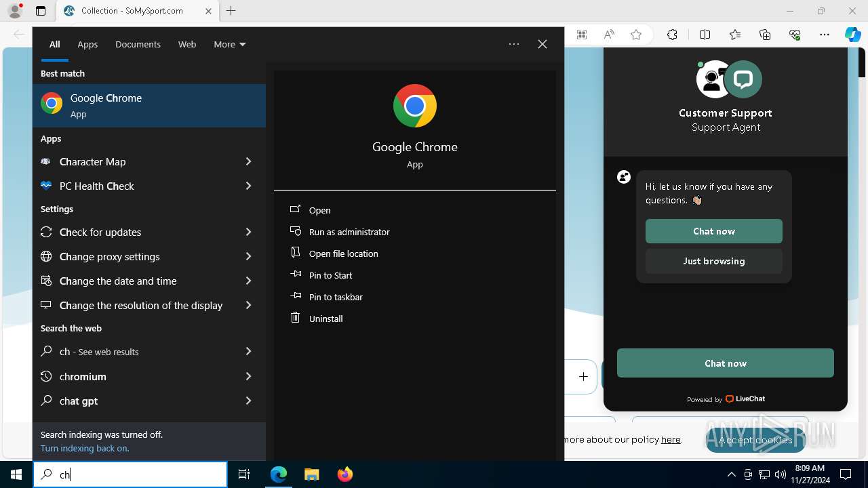868x488 pixels.
Task: Expand Change the resolution of the display arrow
Action: pyautogui.click(x=248, y=305)
